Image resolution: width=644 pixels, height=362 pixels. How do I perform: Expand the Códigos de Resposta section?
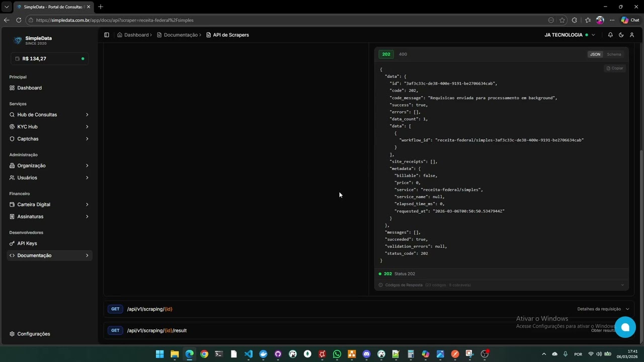click(501, 285)
